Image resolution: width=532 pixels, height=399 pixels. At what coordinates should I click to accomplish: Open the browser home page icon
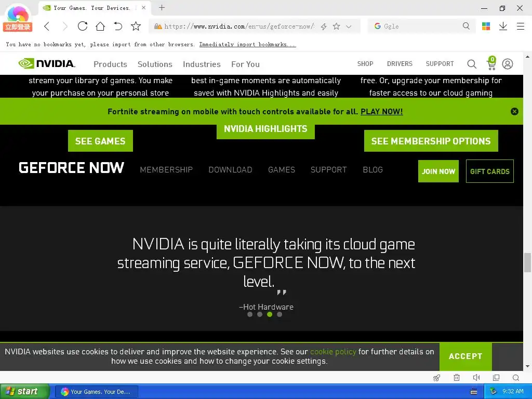pos(100,26)
